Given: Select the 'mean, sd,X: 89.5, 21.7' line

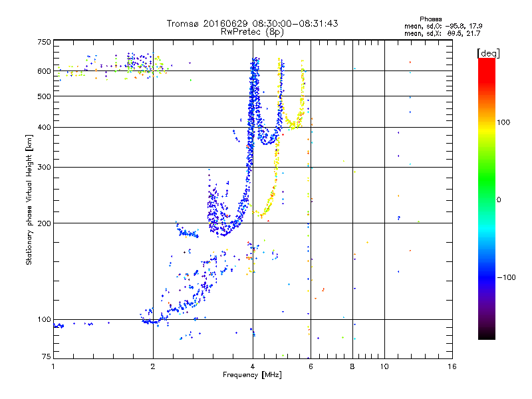Looking at the screenshot, I should pyautogui.click(x=442, y=33).
